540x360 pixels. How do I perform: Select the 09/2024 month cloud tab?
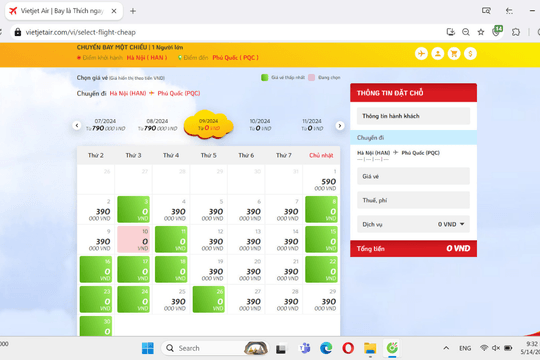[x=208, y=124]
